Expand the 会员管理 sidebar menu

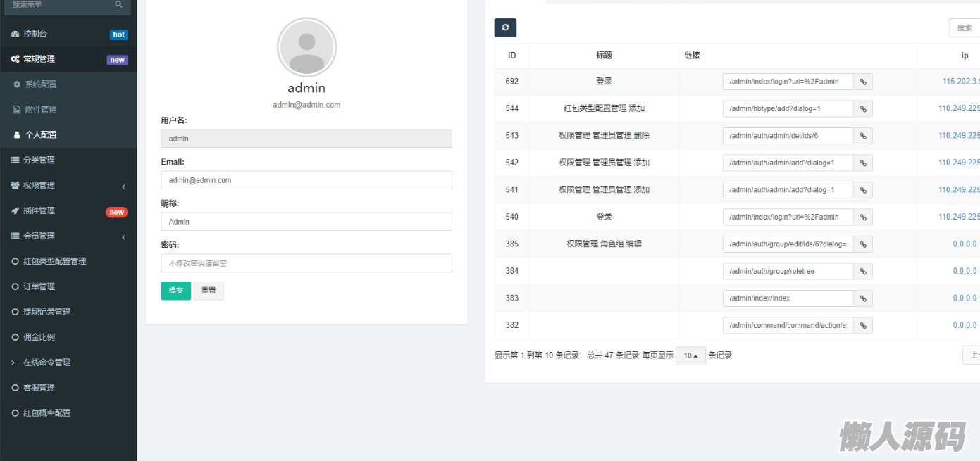(68, 236)
